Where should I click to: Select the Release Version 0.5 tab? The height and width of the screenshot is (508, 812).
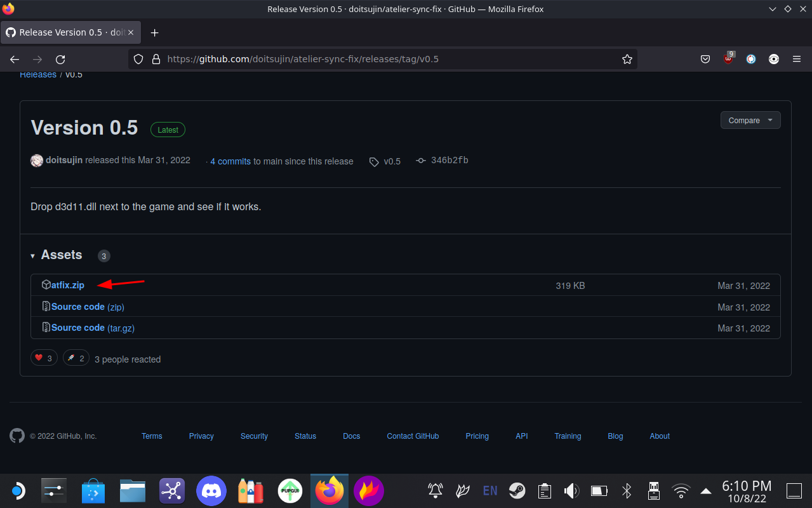coord(70,32)
